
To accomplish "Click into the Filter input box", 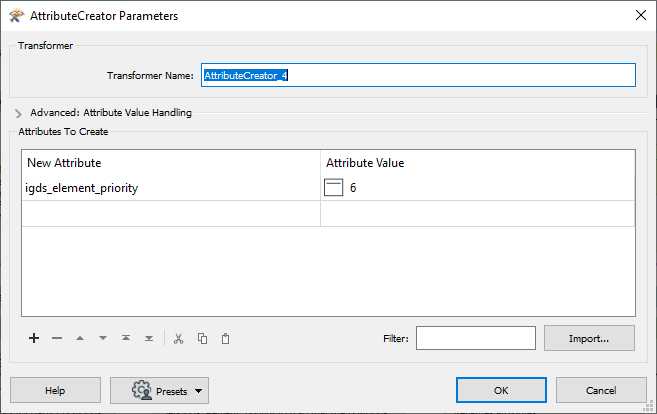I will tap(476, 338).
